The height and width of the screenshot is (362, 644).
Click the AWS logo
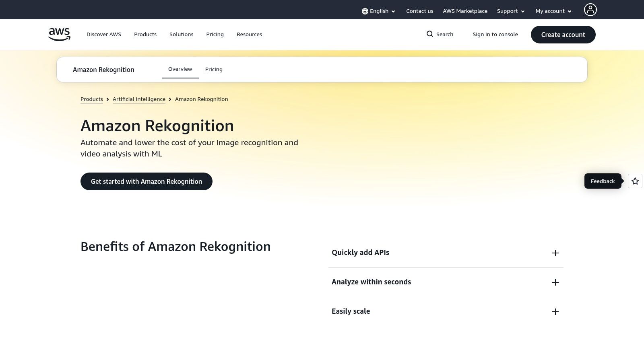(x=59, y=34)
